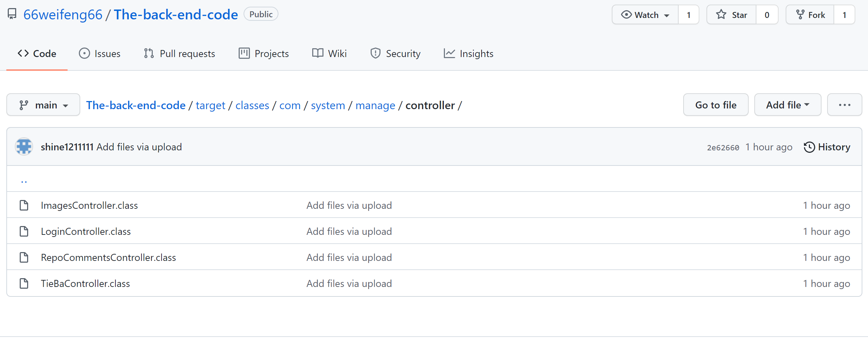Click the file icon beside RepoCommentsController.class
This screenshot has height=338, width=868.
click(24, 257)
